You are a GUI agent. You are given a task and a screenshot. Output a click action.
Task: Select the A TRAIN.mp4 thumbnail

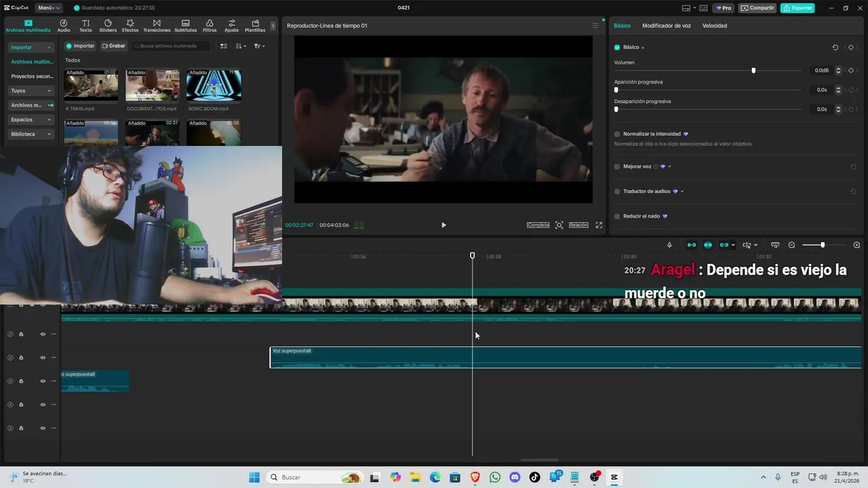[91, 85]
